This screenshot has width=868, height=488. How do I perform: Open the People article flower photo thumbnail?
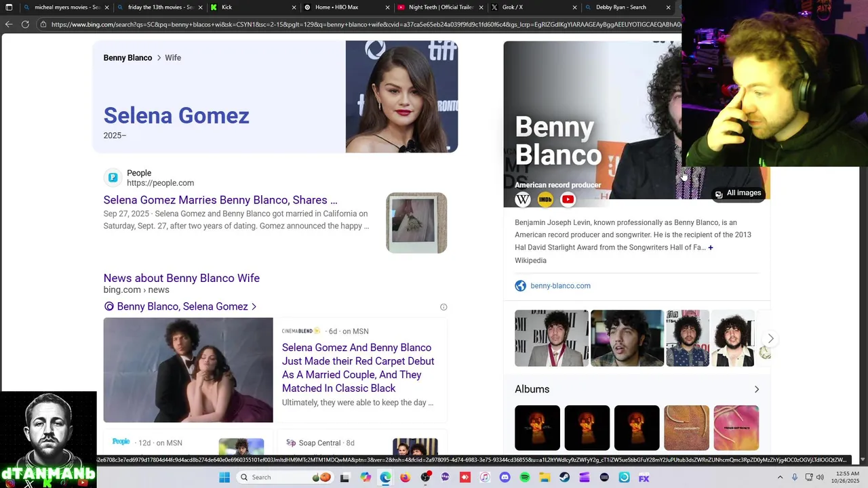tap(416, 223)
